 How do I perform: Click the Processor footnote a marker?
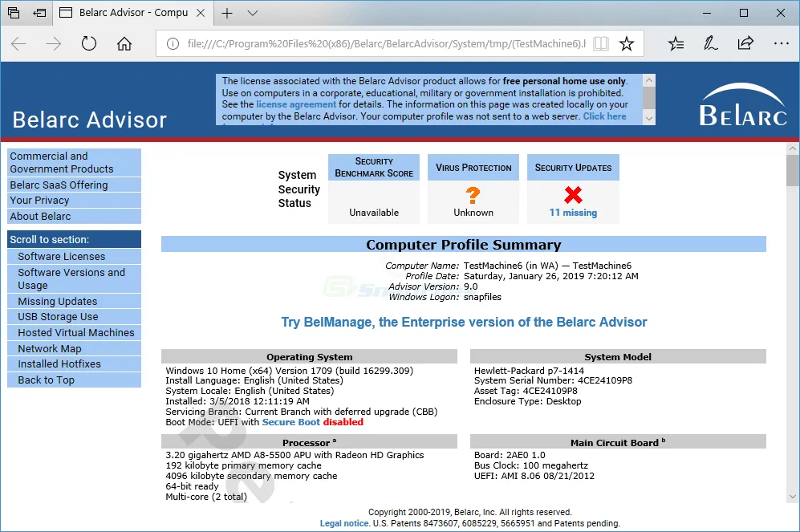click(335, 441)
